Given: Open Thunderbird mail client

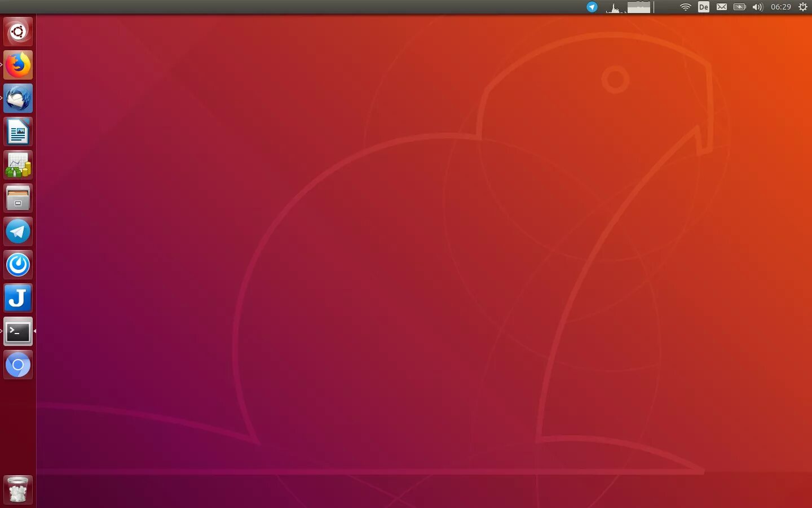Looking at the screenshot, I should (x=18, y=98).
